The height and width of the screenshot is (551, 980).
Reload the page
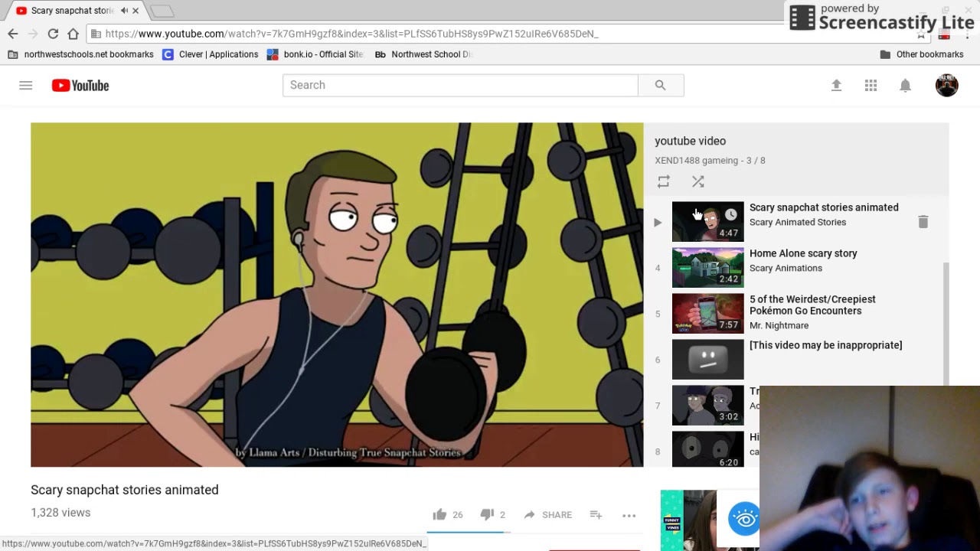pos(53,34)
